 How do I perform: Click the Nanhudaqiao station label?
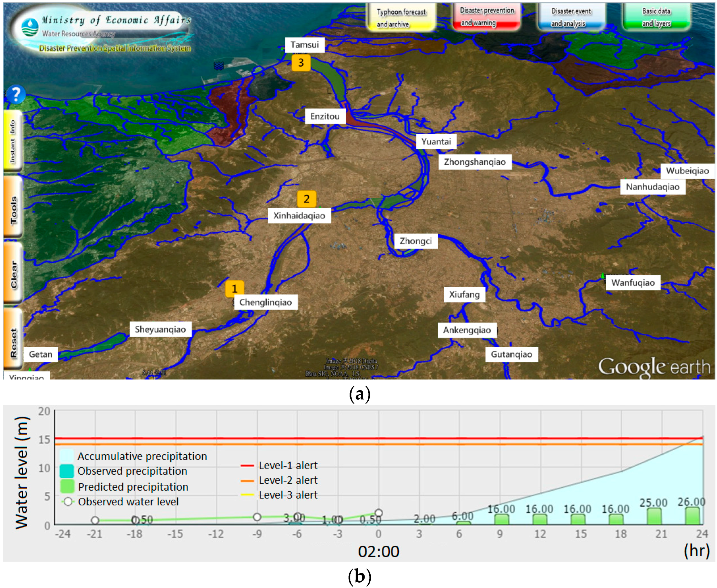652,187
